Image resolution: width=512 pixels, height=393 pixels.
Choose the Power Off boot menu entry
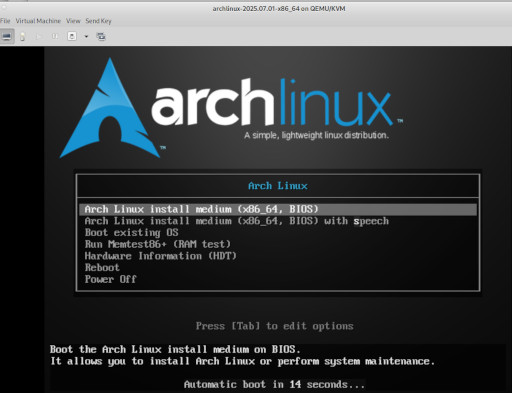pos(111,279)
